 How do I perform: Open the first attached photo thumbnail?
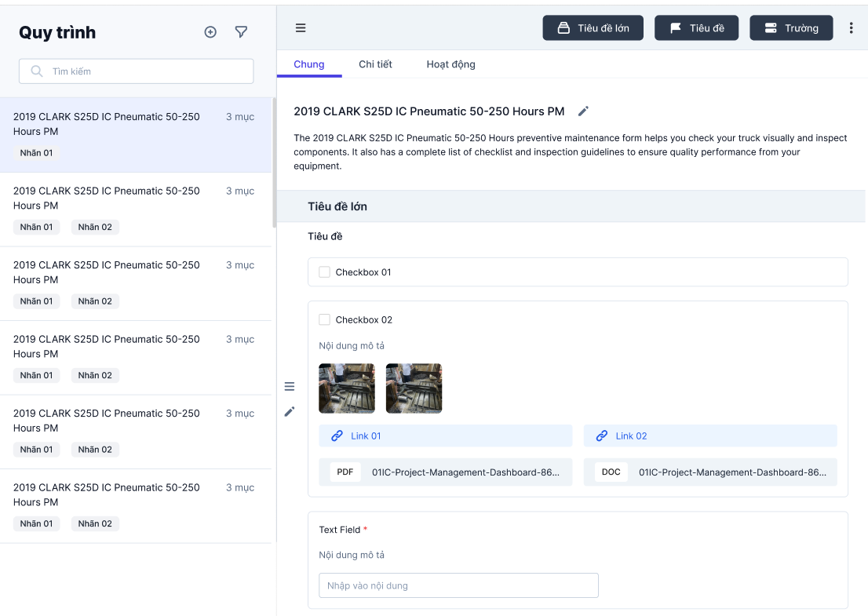(x=347, y=388)
